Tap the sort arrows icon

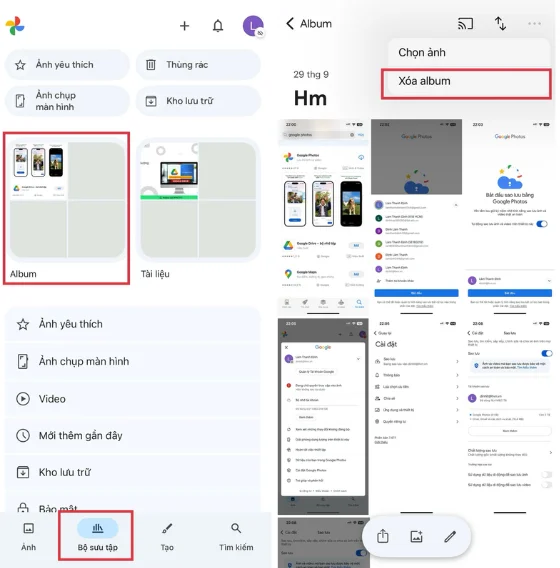tap(500, 24)
